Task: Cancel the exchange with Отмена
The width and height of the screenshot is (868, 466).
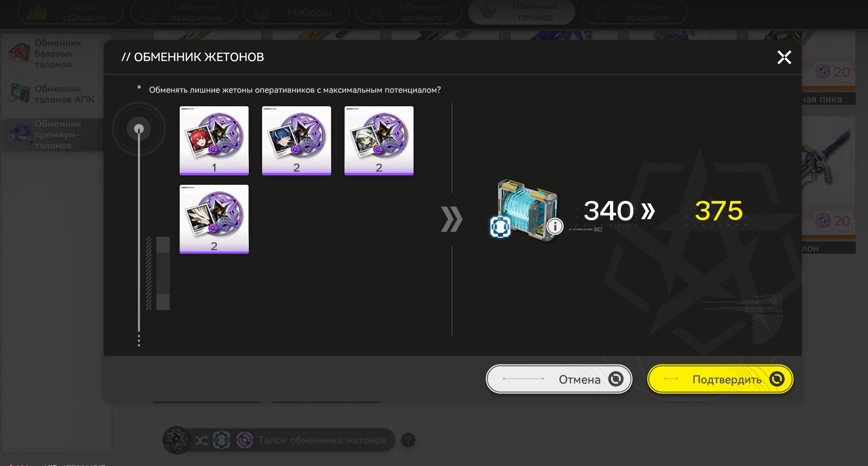Action: pos(559,379)
